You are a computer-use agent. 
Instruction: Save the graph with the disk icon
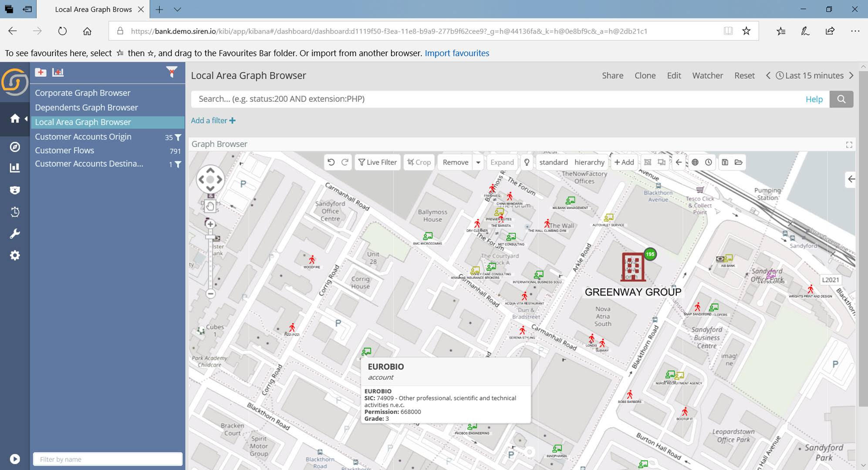[x=725, y=162]
